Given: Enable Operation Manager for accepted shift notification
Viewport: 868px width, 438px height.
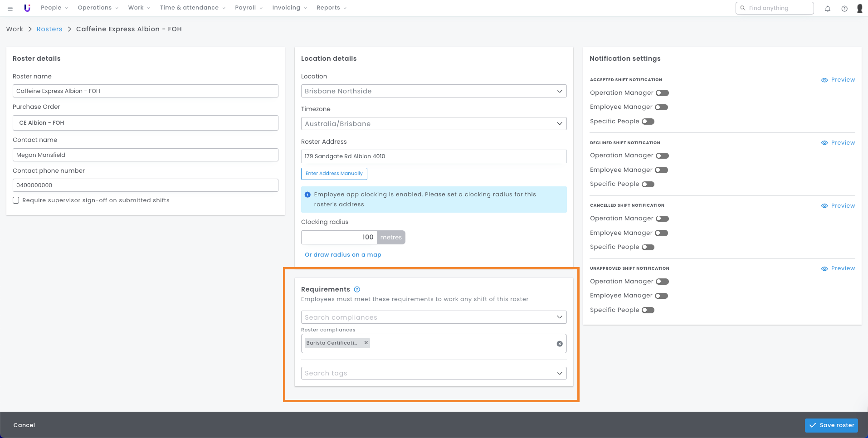Looking at the screenshot, I should click(662, 93).
